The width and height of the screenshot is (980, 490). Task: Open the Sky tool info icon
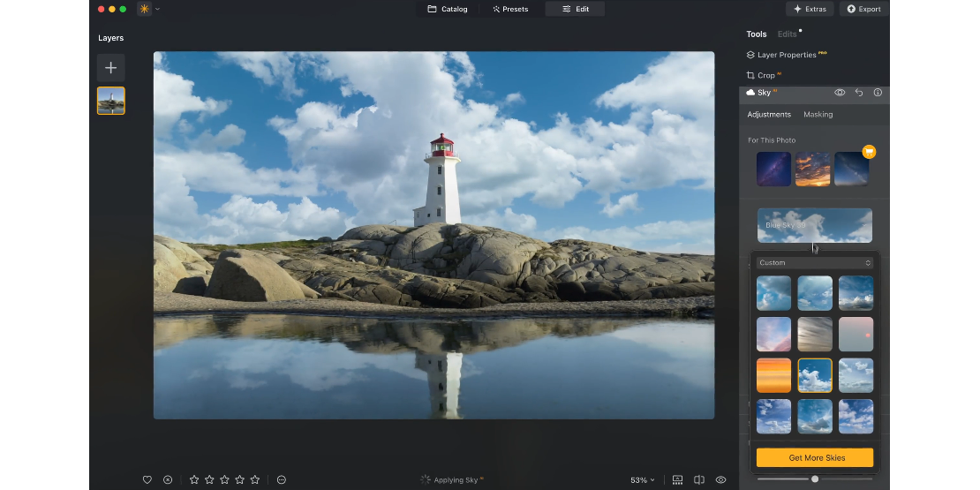(878, 92)
